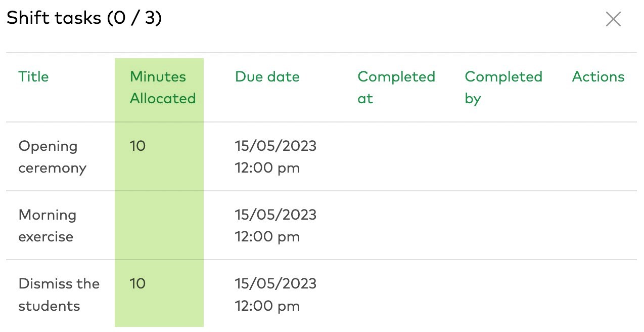The width and height of the screenshot is (644, 332).
Task: Click the Title column header
Action: tap(33, 76)
